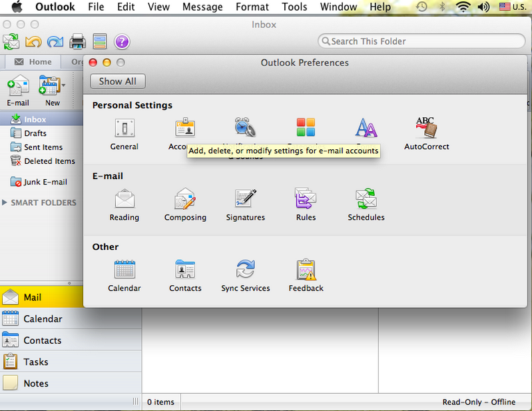The width and height of the screenshot is (532, 411).
Task: Open the Outlook application menu
Action: coord(55,7)
